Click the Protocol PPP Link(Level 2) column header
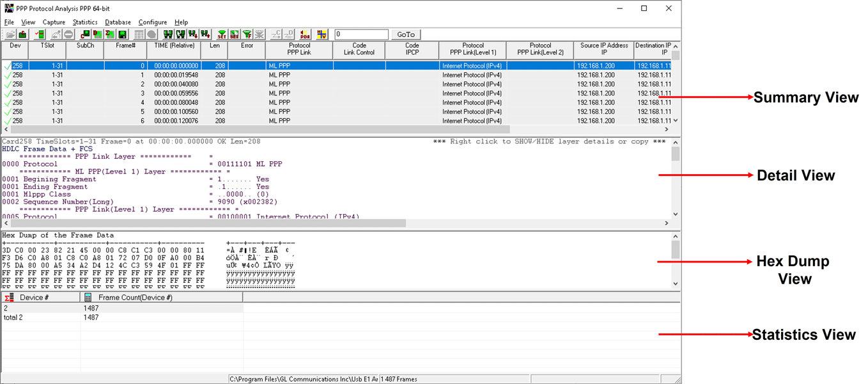868x384 pixels. pyautogui.click(x=540, y=51)
